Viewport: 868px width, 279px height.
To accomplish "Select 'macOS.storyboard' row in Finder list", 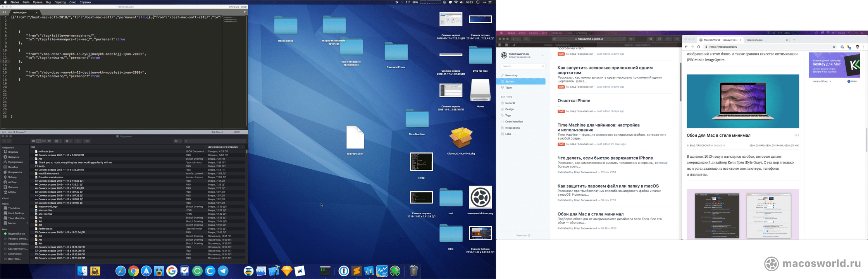I will 138,174.
